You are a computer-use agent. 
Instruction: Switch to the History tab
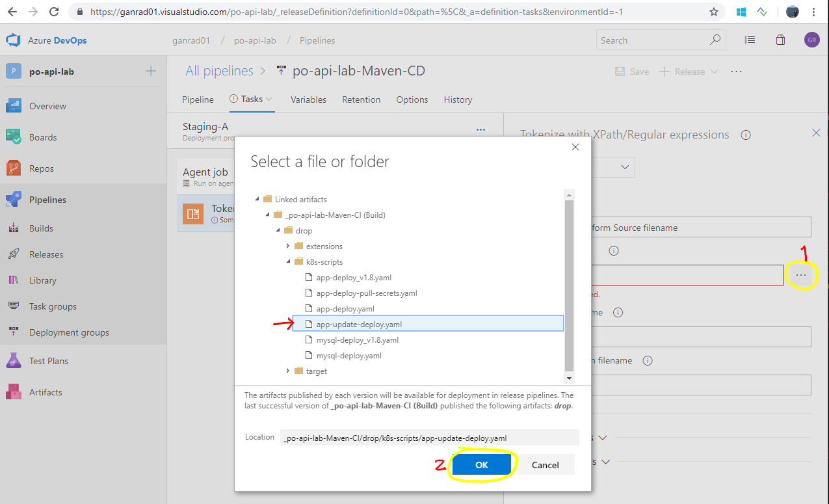coord(458,99)
